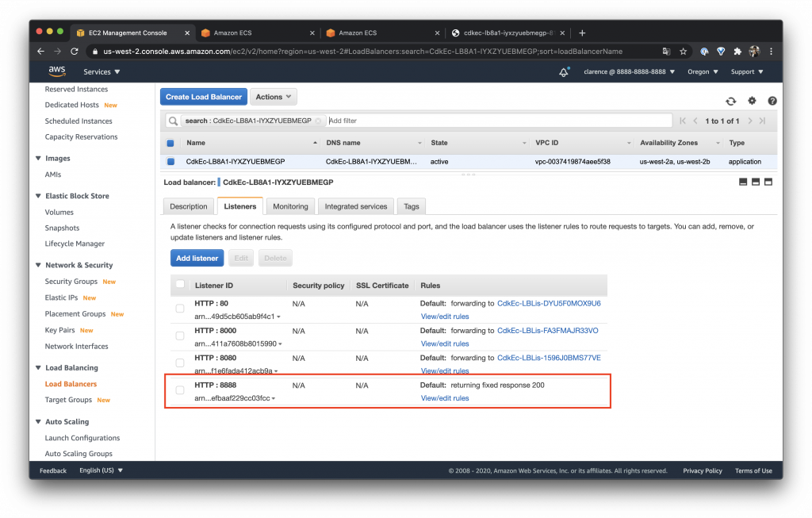
Task: Click the browser back arrow
Action: [x=41, y=52]
